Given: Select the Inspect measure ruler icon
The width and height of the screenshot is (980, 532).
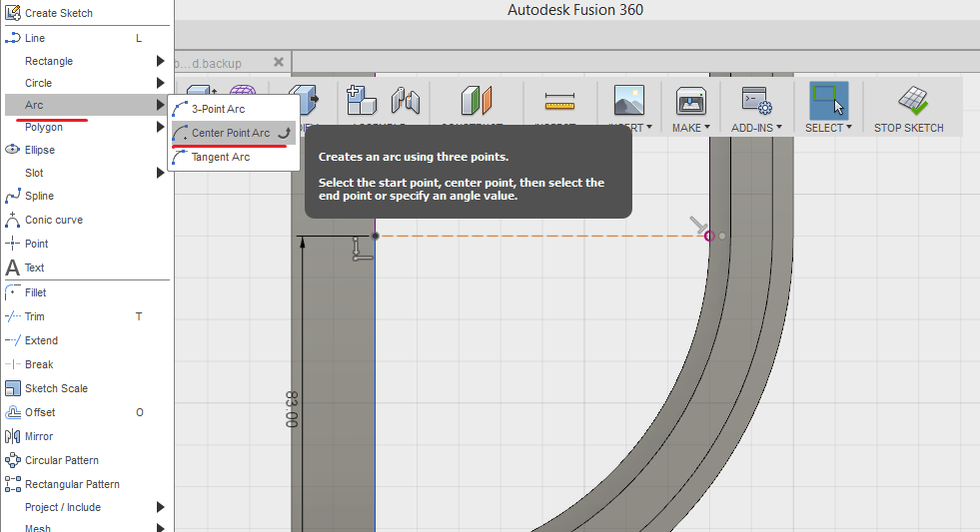Looking at the screenshot, I should point(559,101).
